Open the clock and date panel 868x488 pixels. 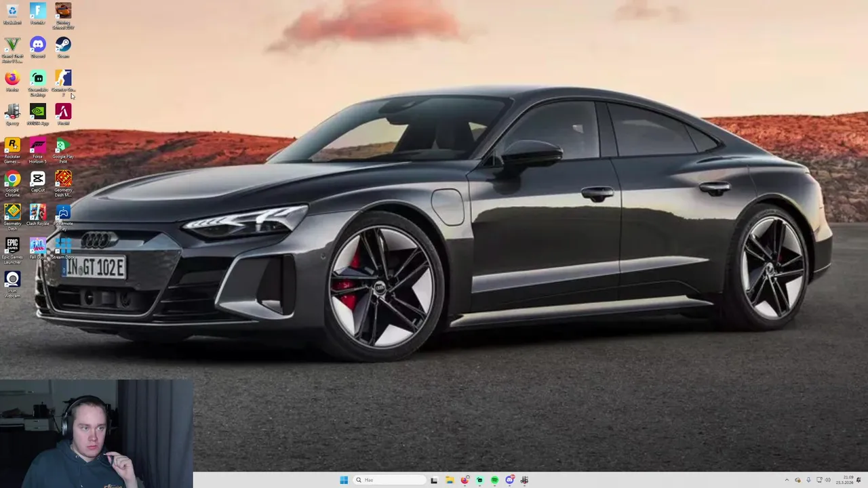coord(845,480)
